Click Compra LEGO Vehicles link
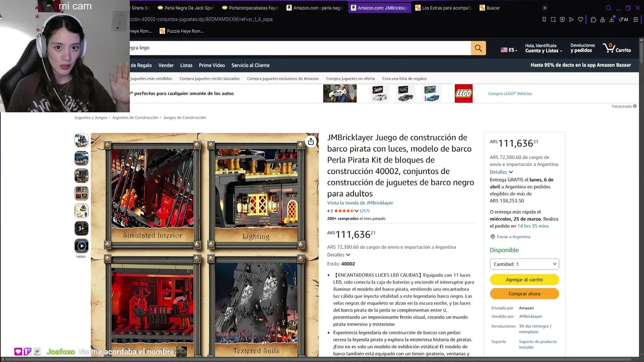This screenshot has width=644, height=362. 510,94
